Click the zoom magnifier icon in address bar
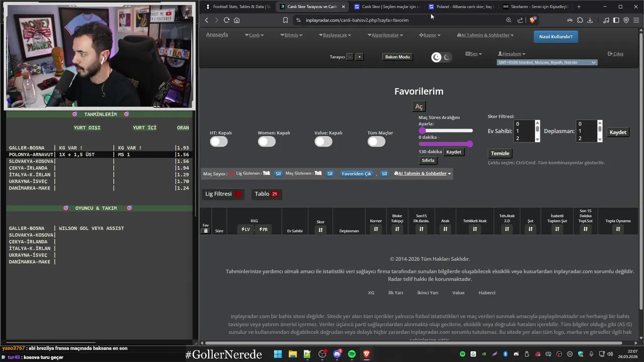 coord(509,20)
